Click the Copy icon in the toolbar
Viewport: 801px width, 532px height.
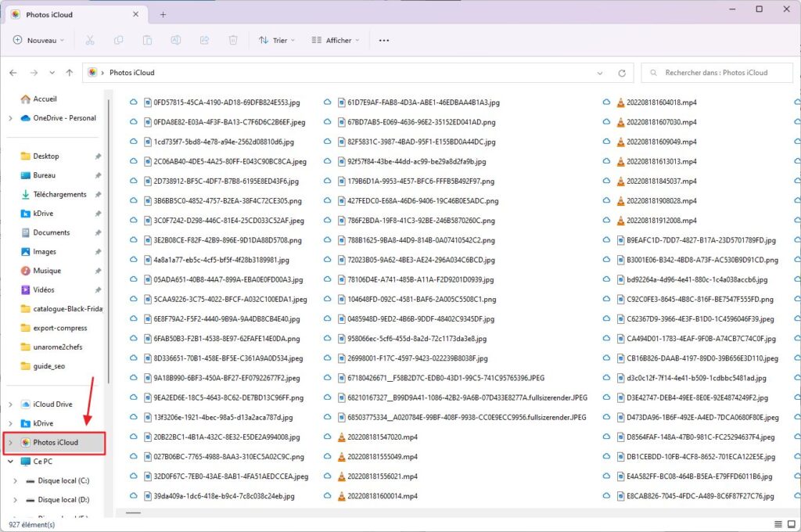point(119,39)
